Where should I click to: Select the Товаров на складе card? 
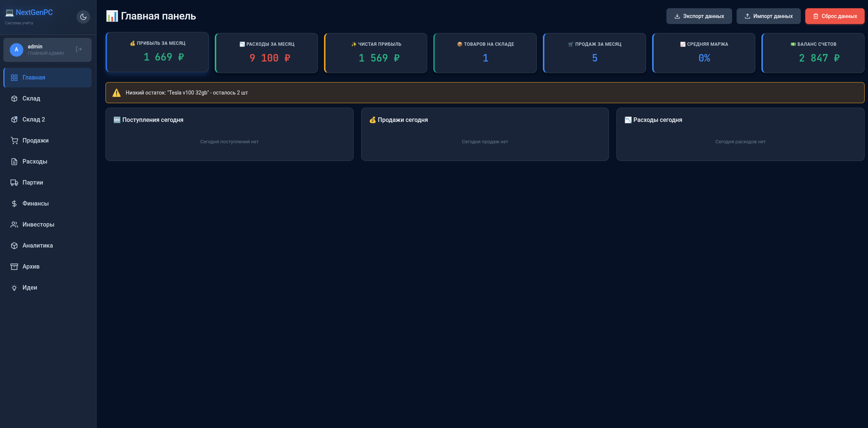pyautogui.click(x=485, y=53)
